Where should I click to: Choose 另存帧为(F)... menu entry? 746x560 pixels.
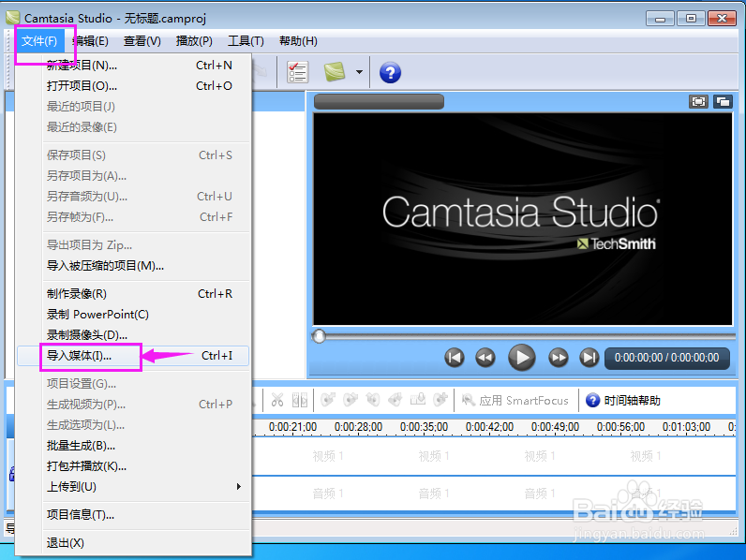133,217
